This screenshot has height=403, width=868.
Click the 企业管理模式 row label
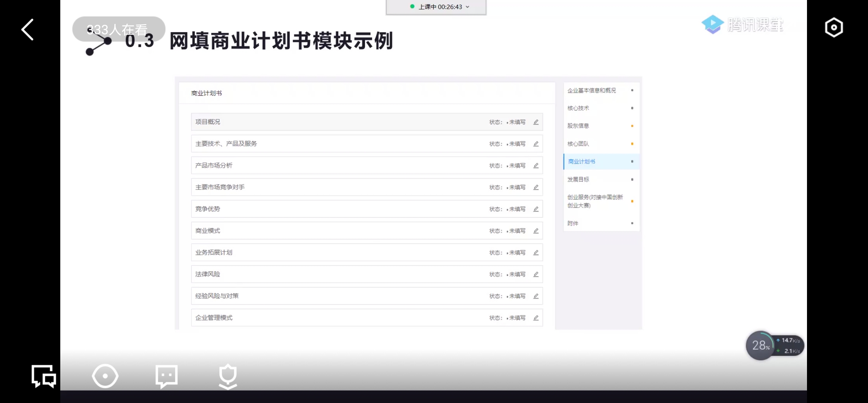(214, 318)
